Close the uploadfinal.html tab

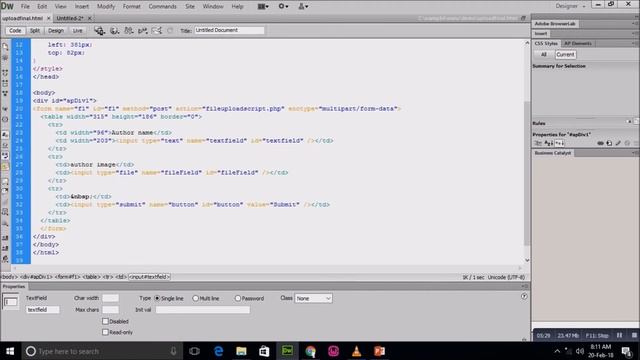click(49, 18)
